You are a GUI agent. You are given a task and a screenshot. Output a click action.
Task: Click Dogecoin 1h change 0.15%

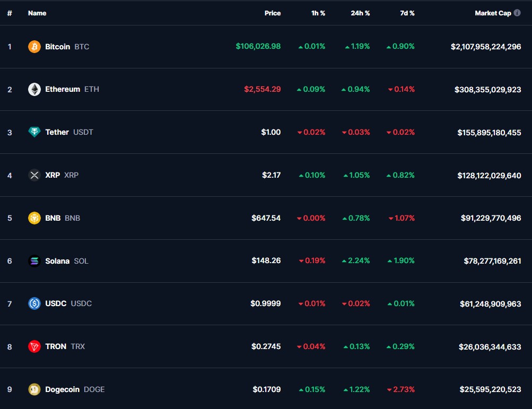click(x=312, y=389)
